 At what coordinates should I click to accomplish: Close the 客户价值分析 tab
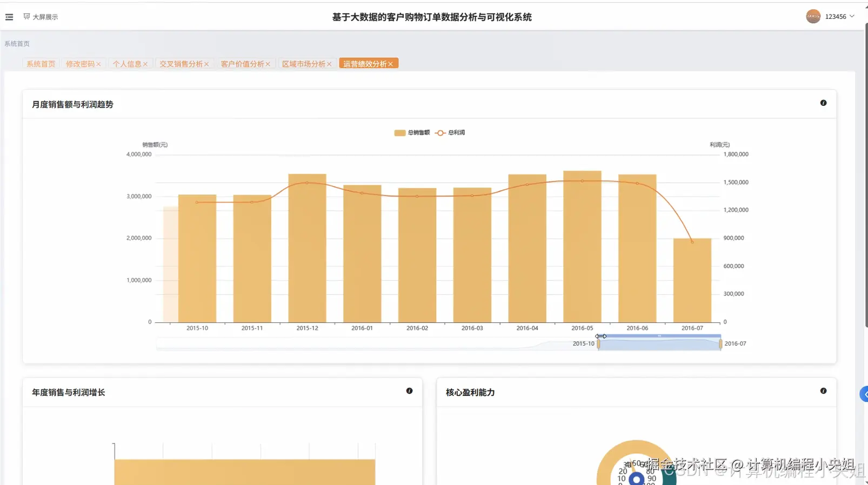click(268, 64)
